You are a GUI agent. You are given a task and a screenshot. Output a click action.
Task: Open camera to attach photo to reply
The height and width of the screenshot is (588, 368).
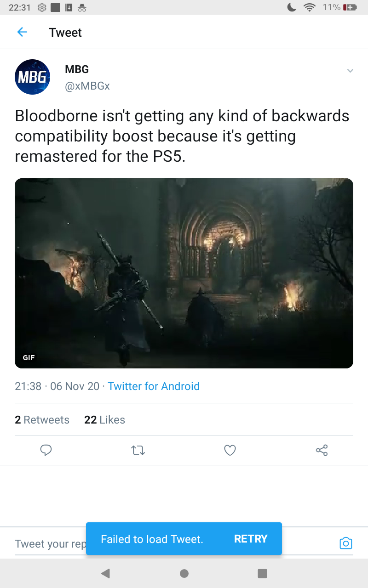point(345,543)
